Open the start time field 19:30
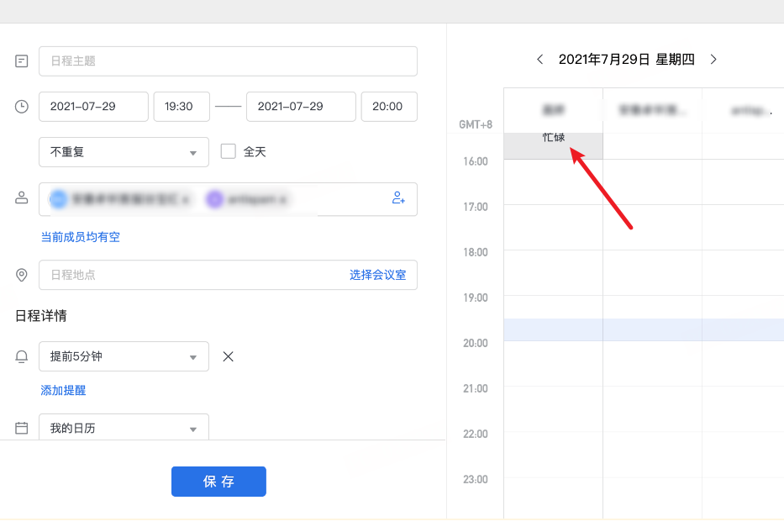Image resolution: width=784 pixels, height=532 pixels. [x=182, y=107]
